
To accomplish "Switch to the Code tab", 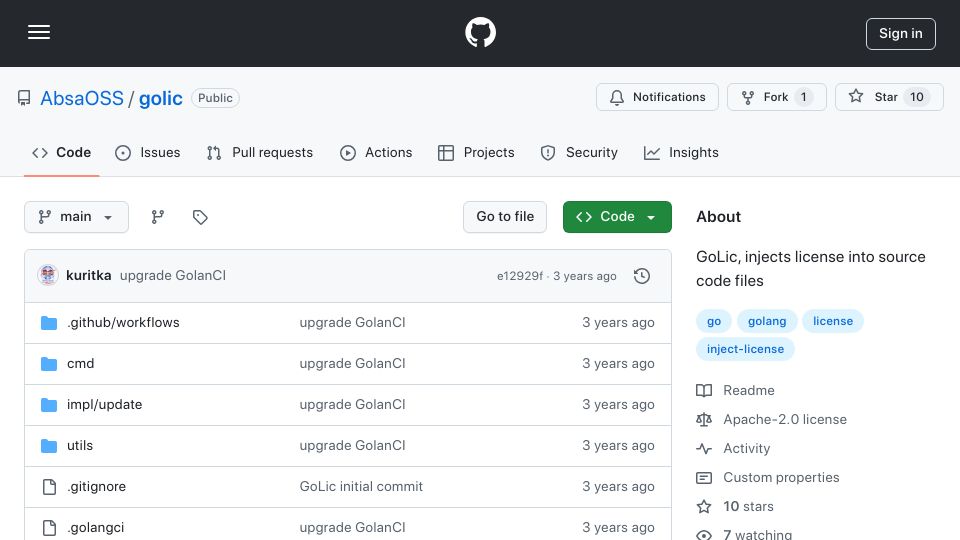I will coord(62,152).
